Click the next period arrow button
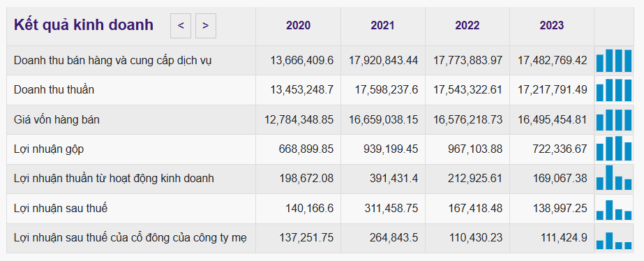Image resolution: width=644 pixels, height=261 pixels. click(x=206, y=26)
